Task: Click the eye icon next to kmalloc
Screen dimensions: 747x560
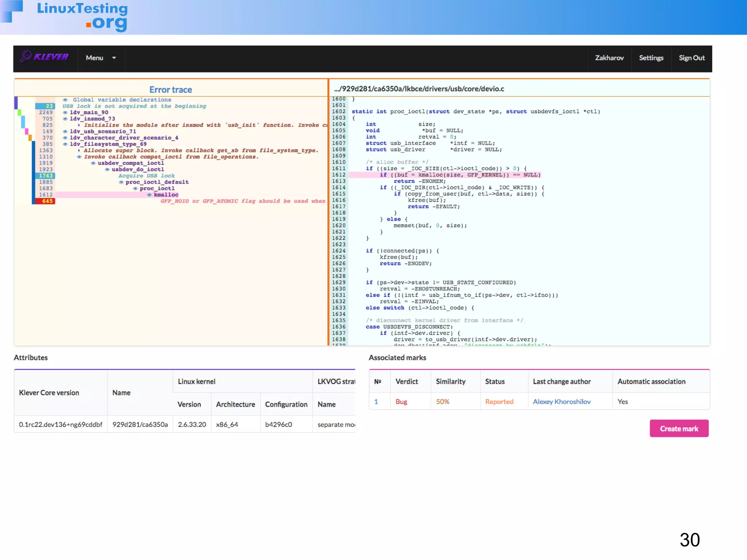Action: pyautogui.click(x=149, y=195)
